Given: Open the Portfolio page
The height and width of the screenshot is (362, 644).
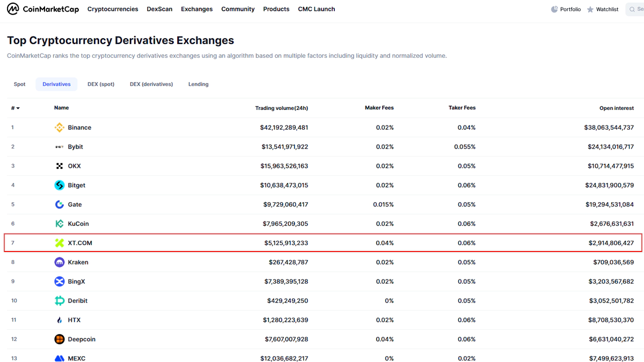Looking at the screenshot, I should [566, 10].
